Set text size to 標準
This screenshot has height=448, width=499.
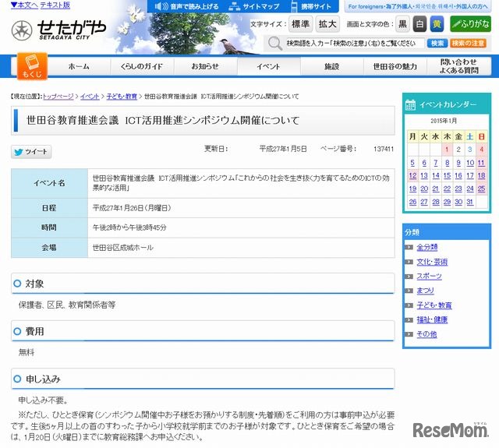coord(300,23)
